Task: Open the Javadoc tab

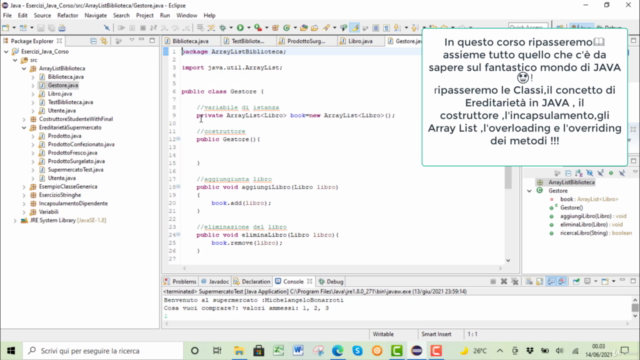Action: (x=215, y=281)
